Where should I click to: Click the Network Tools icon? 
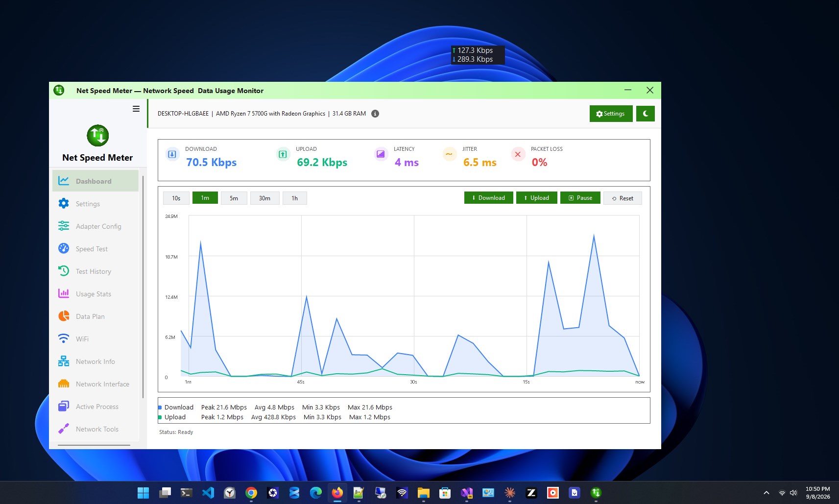click(64, 429)
